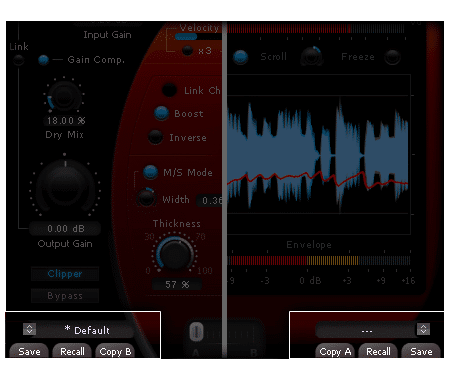Click the 0.00 dB output gain field
450x380 pixels.
click(65, 229)
